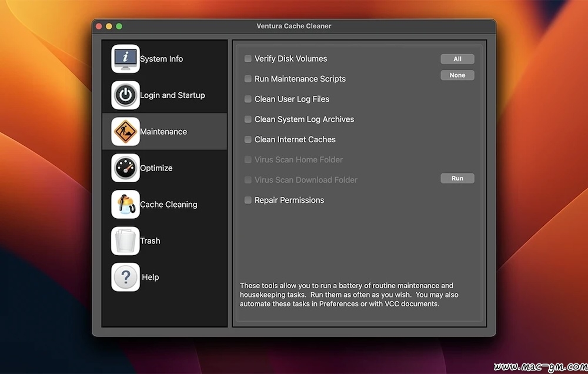Click the Clean Internet Caches label text
588x374 pixels.
point(295,139)
